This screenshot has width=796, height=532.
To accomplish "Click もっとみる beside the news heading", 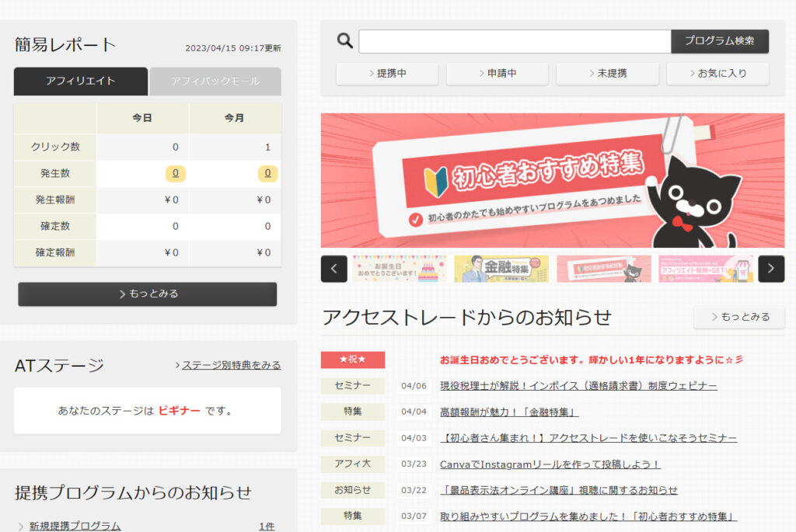I will click(x=739, y=317).
